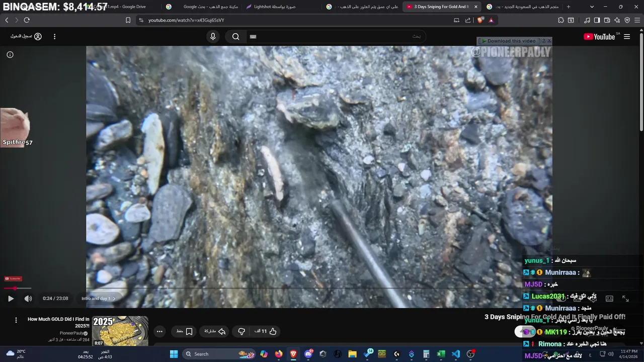Bookmark this page in address bar
The width and height of the screenshot is (644, 362).
pyautogui.click(x=128, y=20)
